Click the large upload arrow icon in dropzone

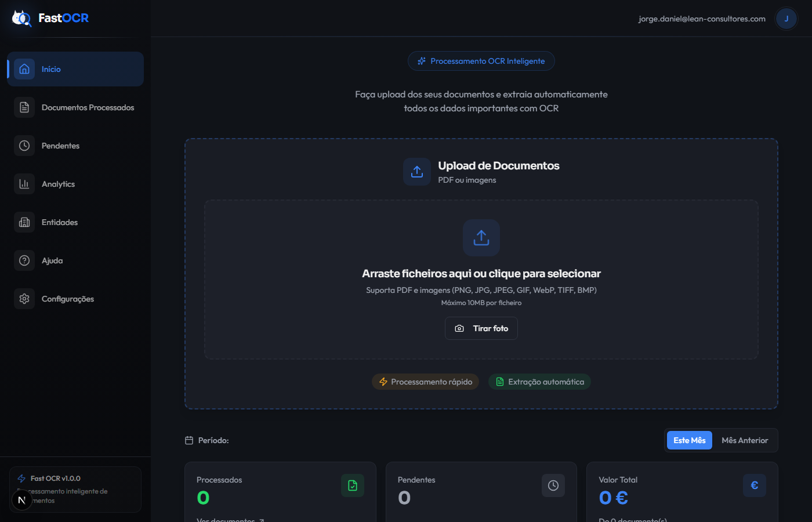coord(481,238)
